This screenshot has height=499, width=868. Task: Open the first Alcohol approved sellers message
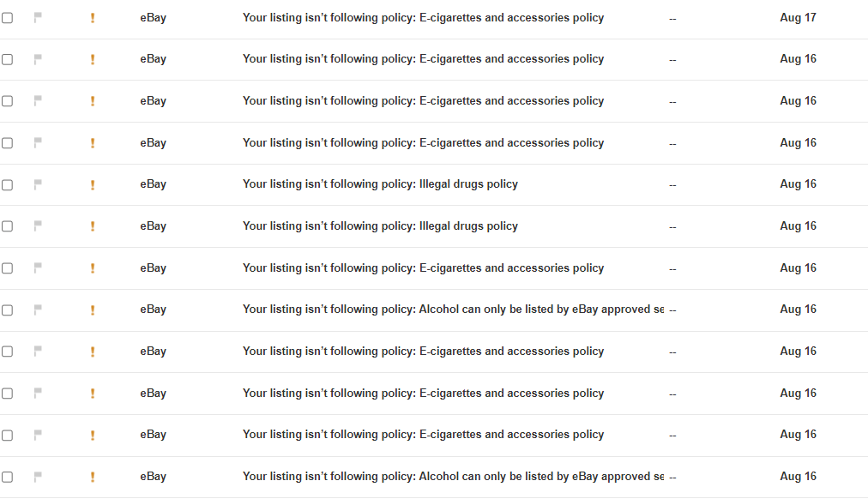coord(453,310)
